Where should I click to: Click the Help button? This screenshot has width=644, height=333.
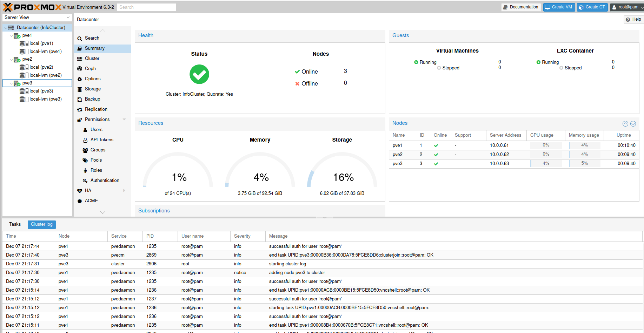(633, 20)
